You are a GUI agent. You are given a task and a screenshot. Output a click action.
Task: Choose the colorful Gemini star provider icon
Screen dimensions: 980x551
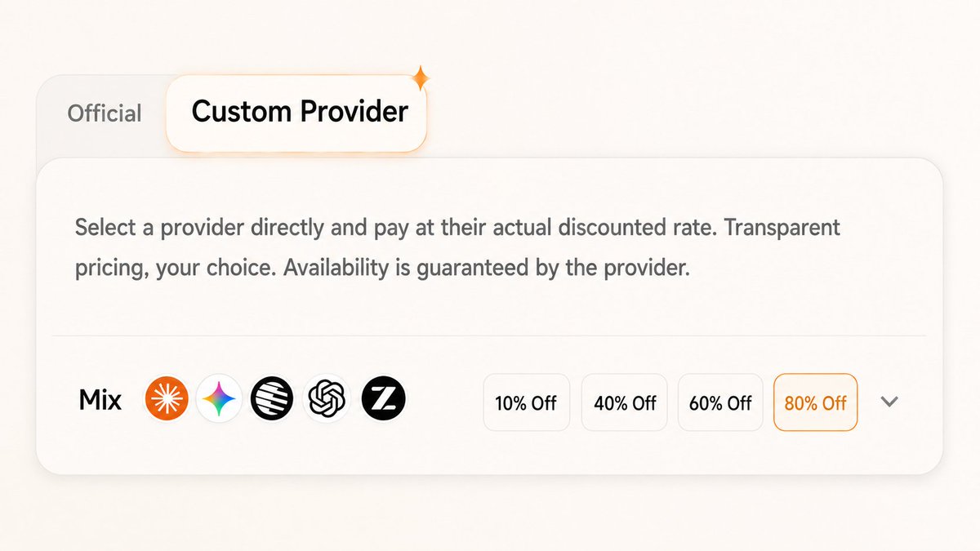[220, 400]
